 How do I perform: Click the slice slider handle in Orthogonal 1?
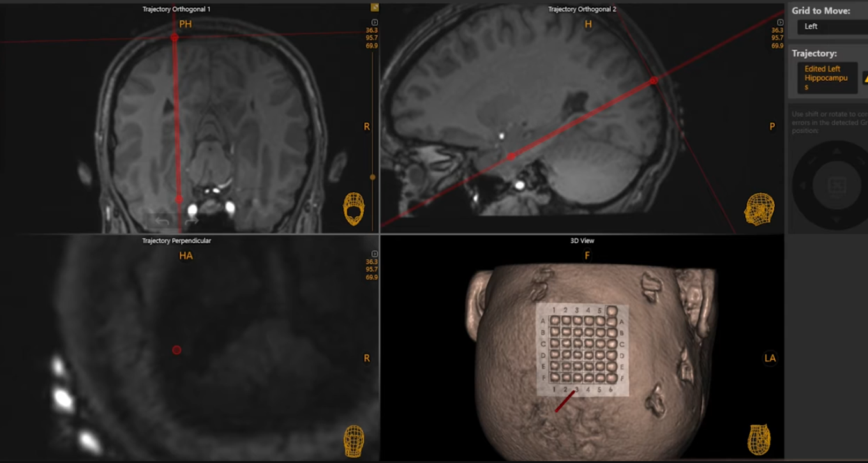pos(373,177)
